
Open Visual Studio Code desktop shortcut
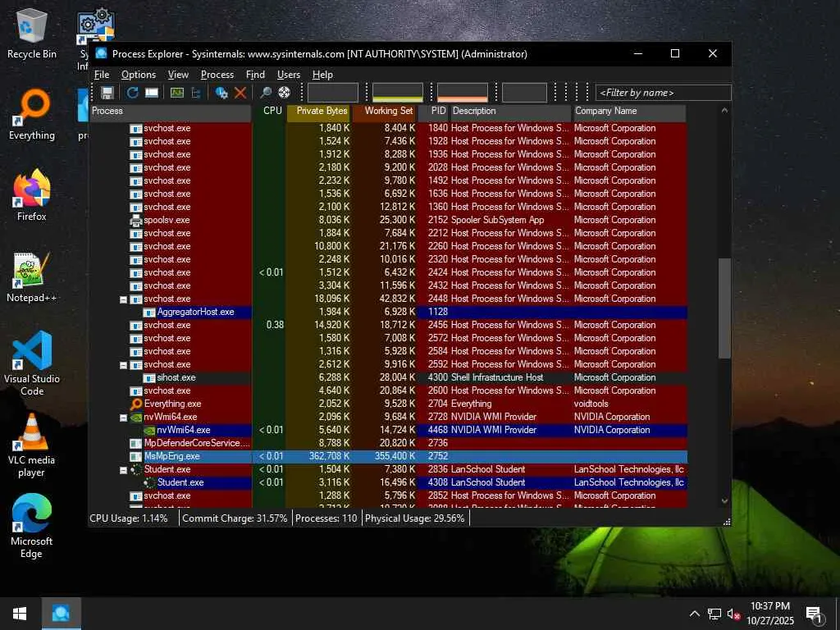[x=32, y=363]
